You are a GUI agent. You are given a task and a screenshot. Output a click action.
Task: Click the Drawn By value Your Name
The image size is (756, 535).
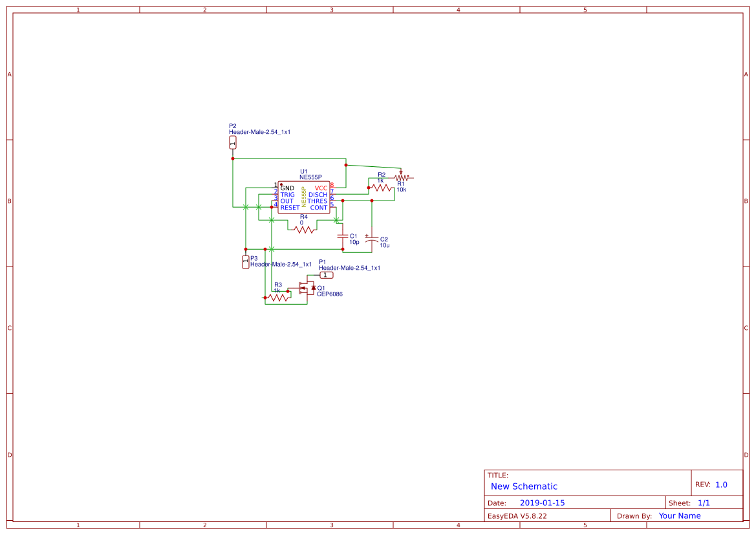tap(680, 516)
